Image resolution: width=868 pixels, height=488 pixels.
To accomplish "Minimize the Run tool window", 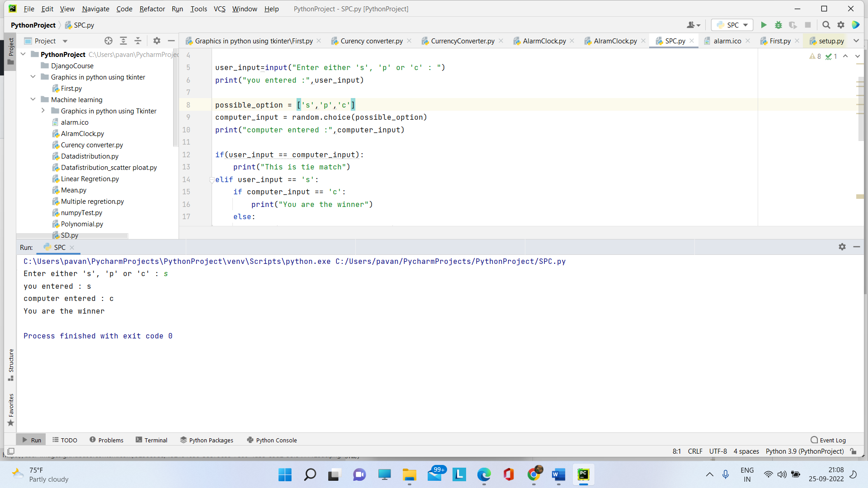I will [857, 247].
